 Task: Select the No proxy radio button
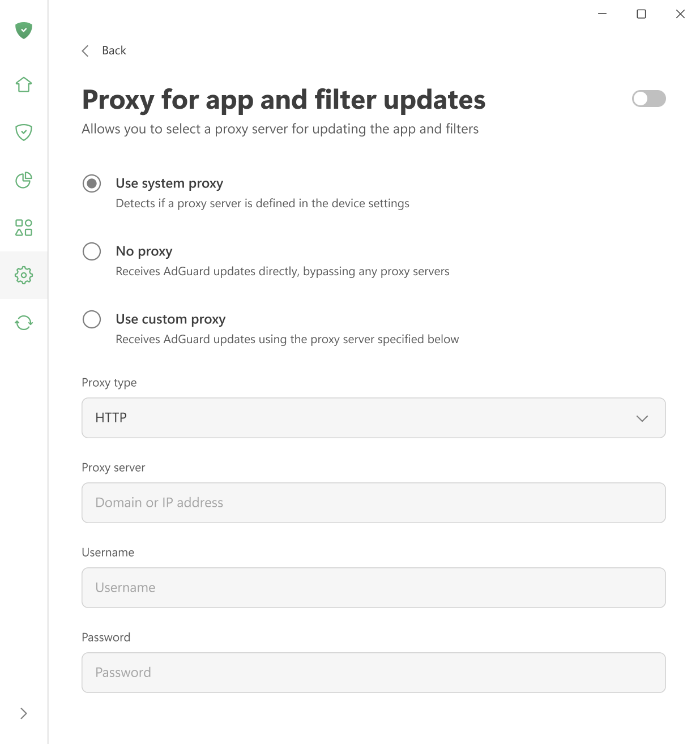(x=91, y=251)
